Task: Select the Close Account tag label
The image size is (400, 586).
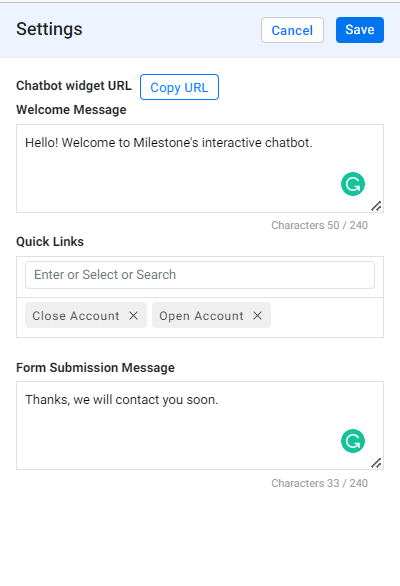Action: pos(76,316)
